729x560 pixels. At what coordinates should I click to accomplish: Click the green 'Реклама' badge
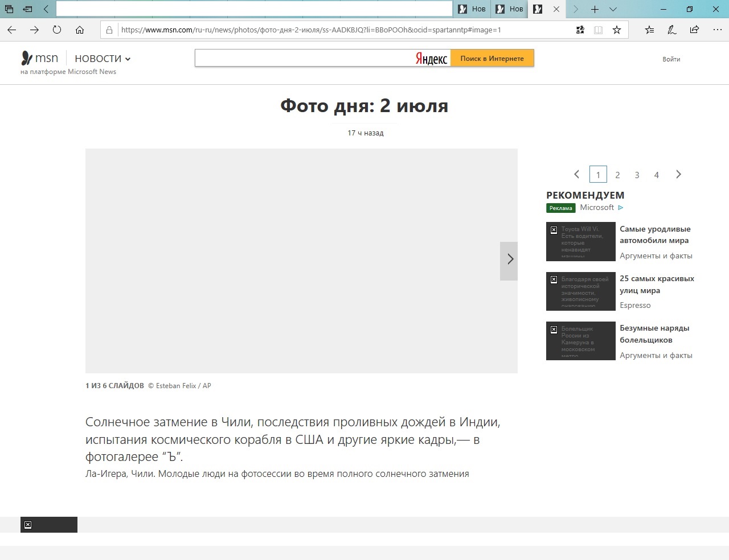(560, 208)
